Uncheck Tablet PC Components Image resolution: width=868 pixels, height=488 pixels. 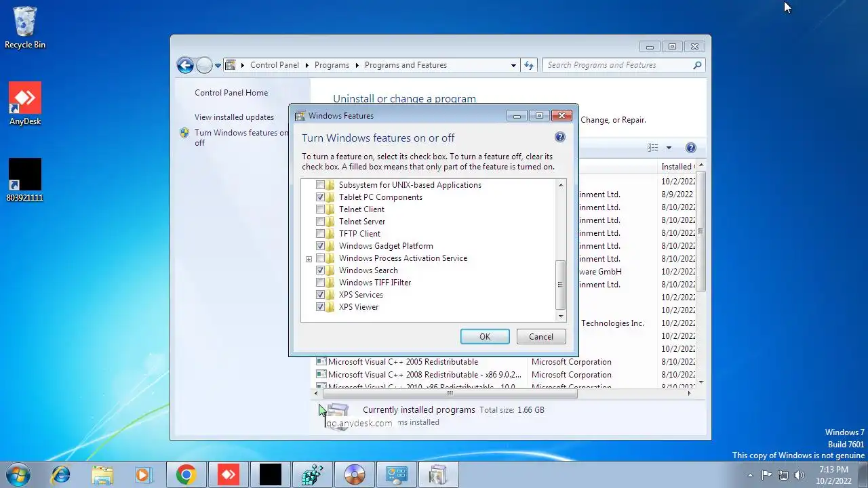[321, 197]
